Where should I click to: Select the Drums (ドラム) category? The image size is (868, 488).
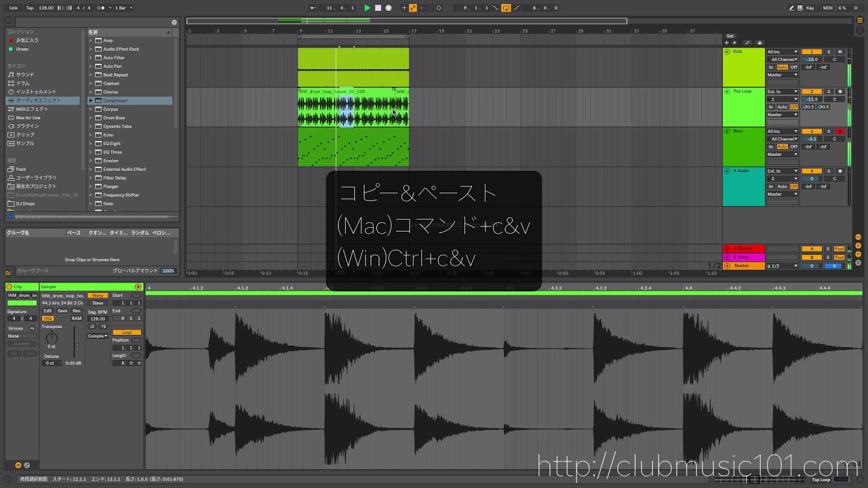pyautogui.click(x=23, y=83)
